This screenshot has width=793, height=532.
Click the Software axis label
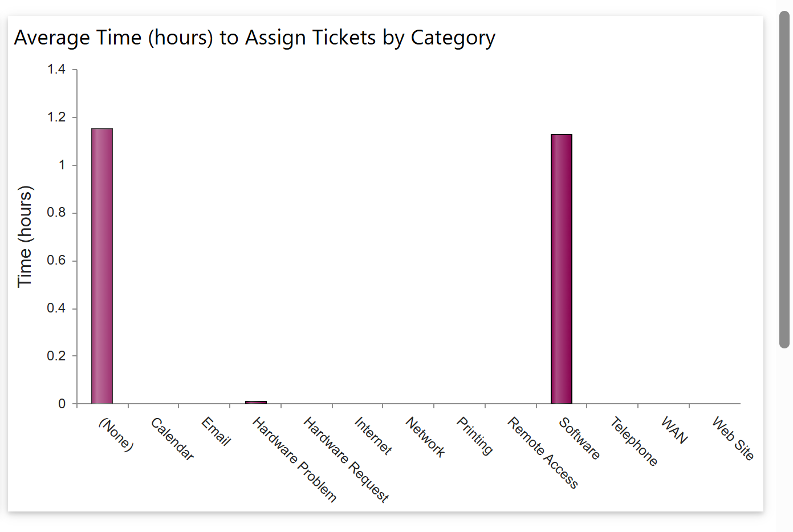click(x=579, y=438)
